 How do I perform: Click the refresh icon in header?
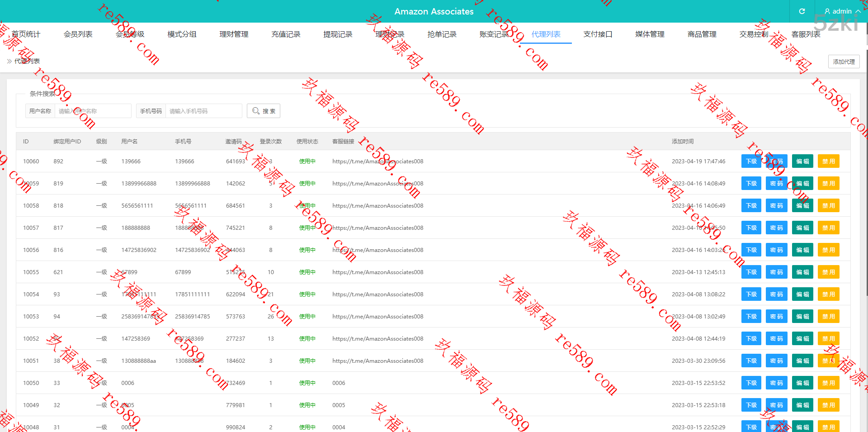pyautogui.click(x=802, y=11)
